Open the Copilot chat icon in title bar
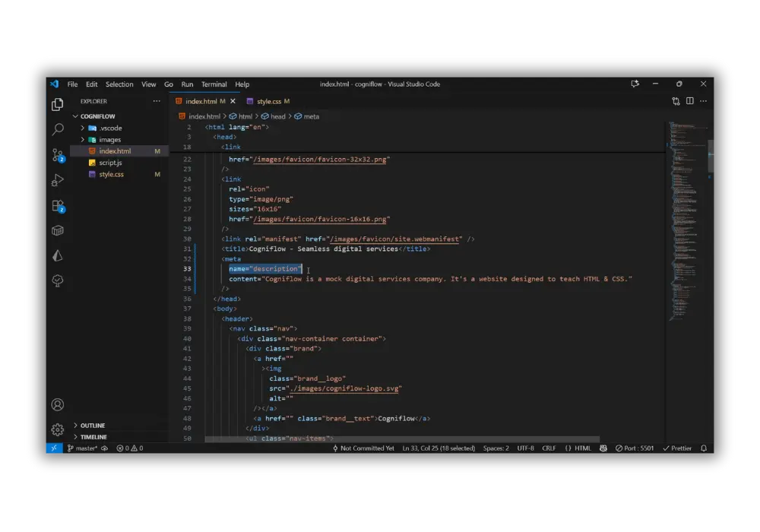The width and height of the screenshot is (760, 532). click(x=635, y=84)
